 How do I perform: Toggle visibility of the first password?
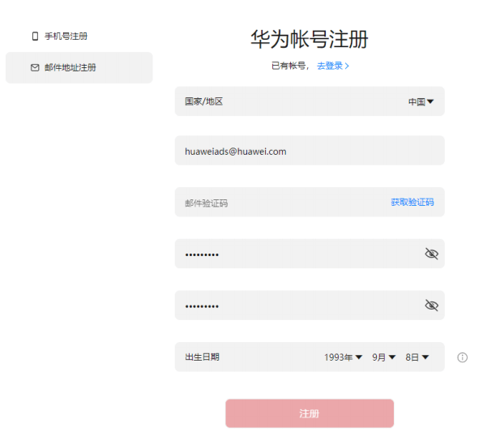(x=431, y=254)
